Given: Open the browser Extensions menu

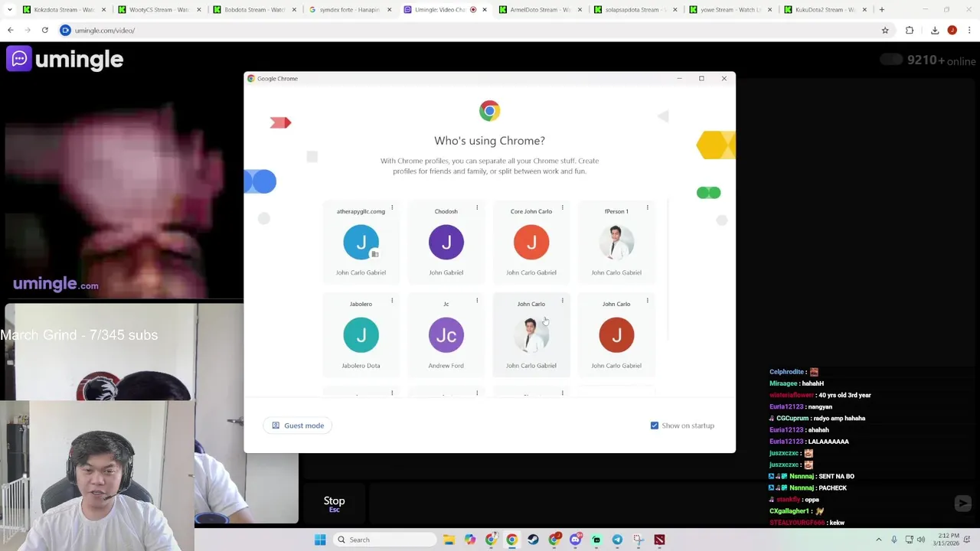Looking at the screenshot, I should tap(910, 31).
